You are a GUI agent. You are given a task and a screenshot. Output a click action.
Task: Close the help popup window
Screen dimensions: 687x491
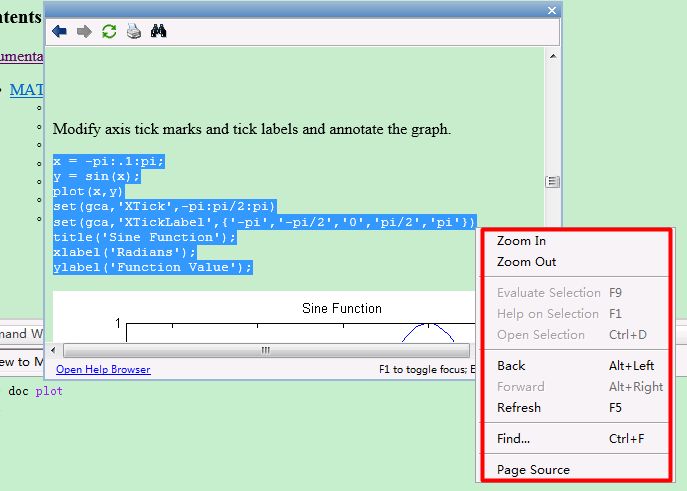[x=552, y=11]
